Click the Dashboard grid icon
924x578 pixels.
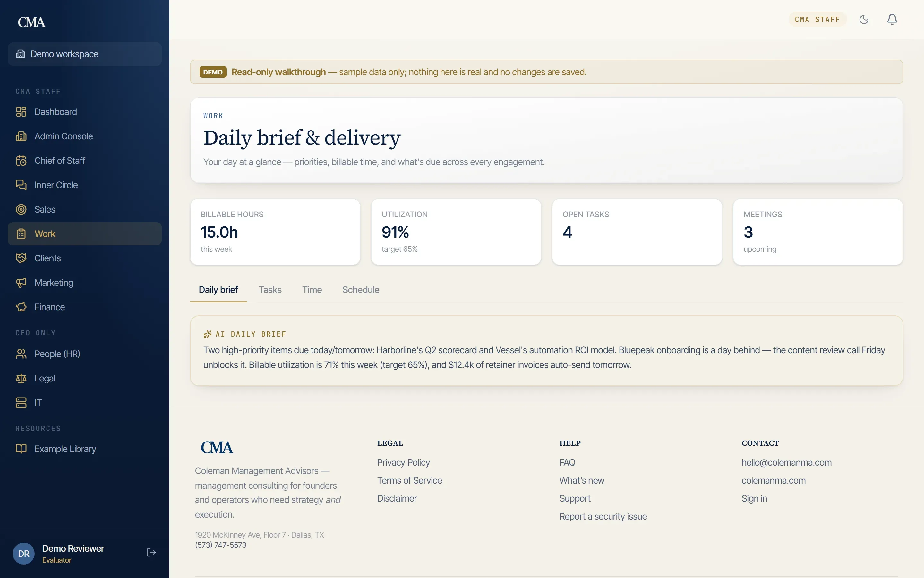pos(21,112)
